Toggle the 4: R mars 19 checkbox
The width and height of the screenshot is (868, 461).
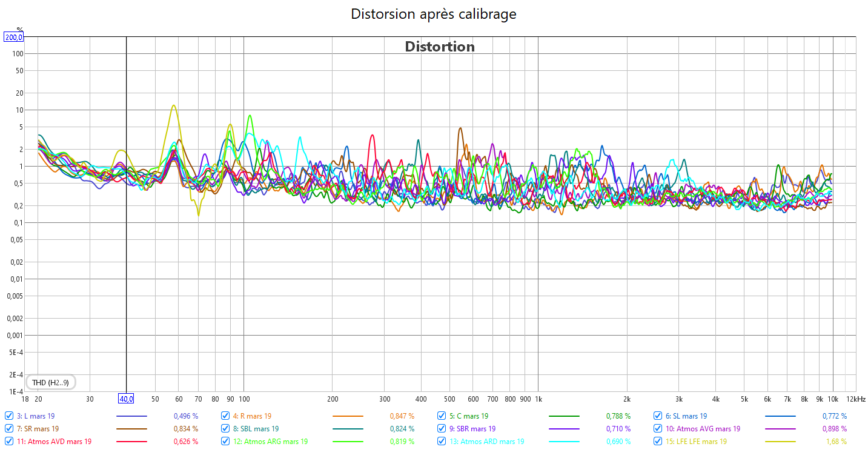pyautogui.click(x=225, y=416)
